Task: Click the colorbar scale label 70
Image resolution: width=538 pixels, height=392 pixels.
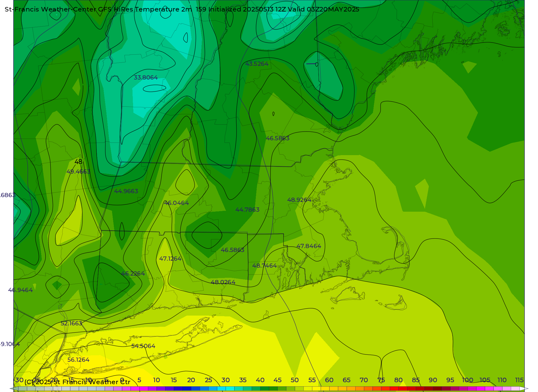Action: click(x=364, y=380)
